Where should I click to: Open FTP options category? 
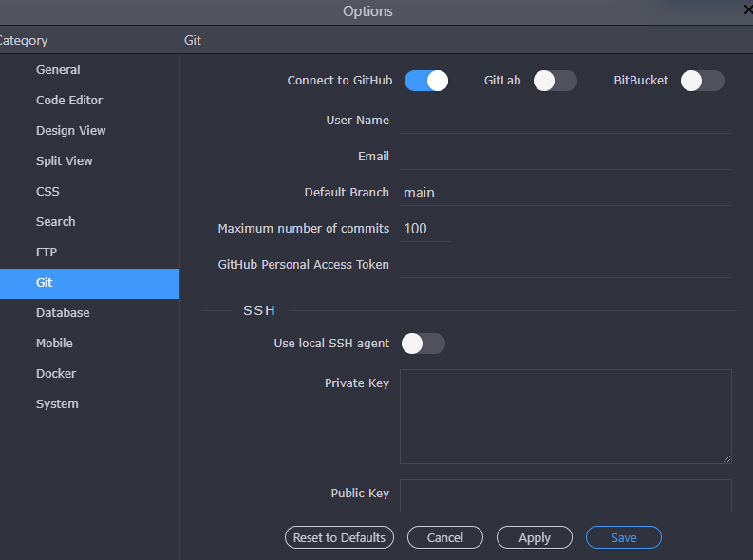point(47,252)
